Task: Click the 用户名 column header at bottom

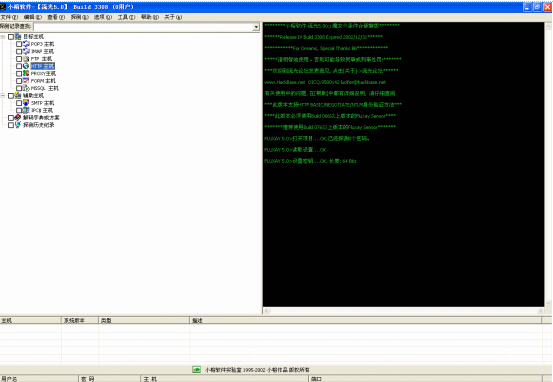Action: pyautogui.click(x=39, y=378)
